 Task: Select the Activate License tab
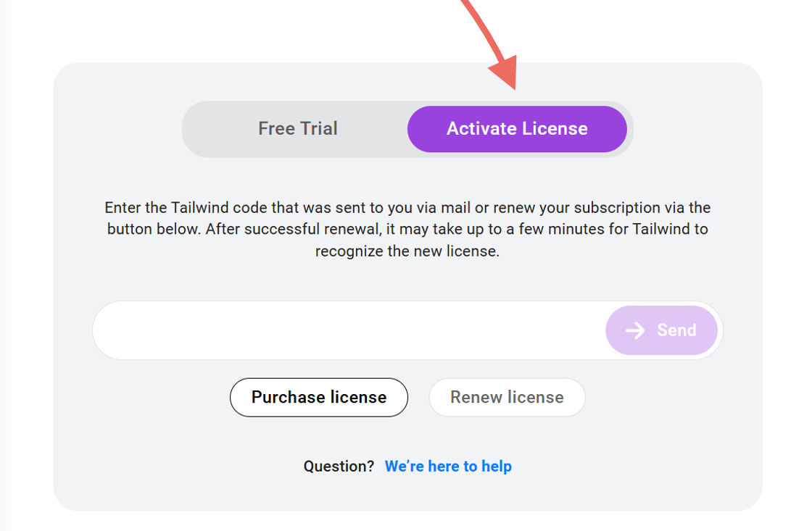(x=517, y=129)
